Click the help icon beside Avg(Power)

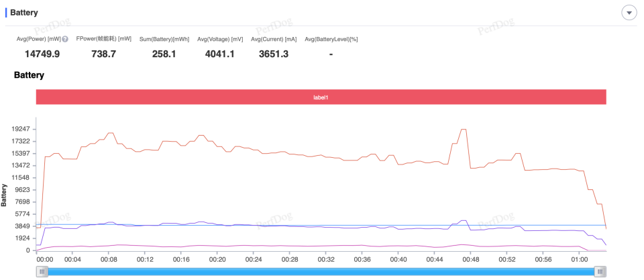(x=65, y=40)
